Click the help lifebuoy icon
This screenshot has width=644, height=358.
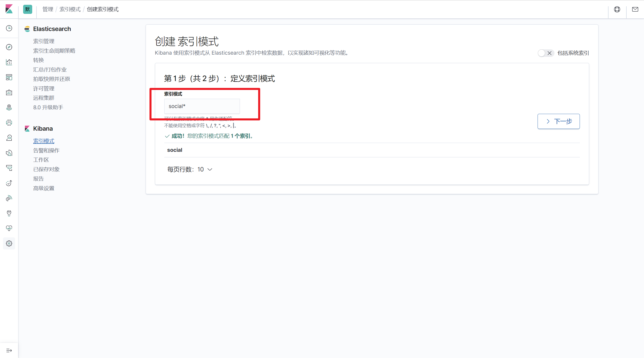(x=617, y=9)
